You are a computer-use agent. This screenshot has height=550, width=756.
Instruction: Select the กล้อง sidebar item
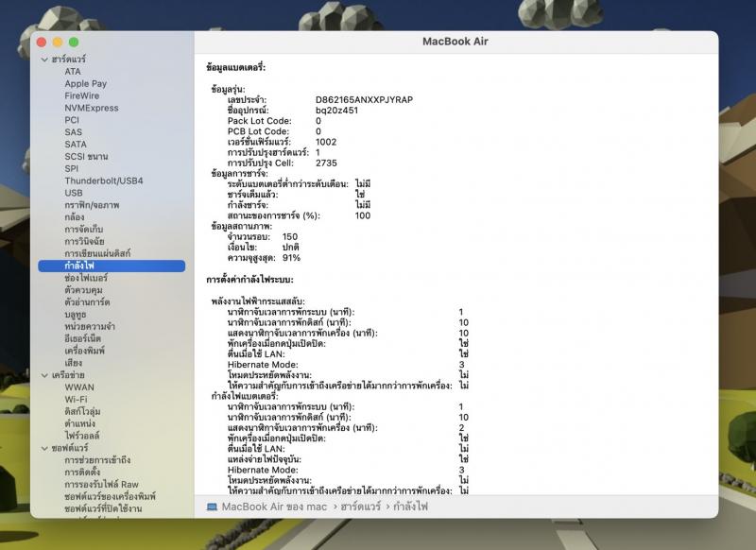point(75,217)
